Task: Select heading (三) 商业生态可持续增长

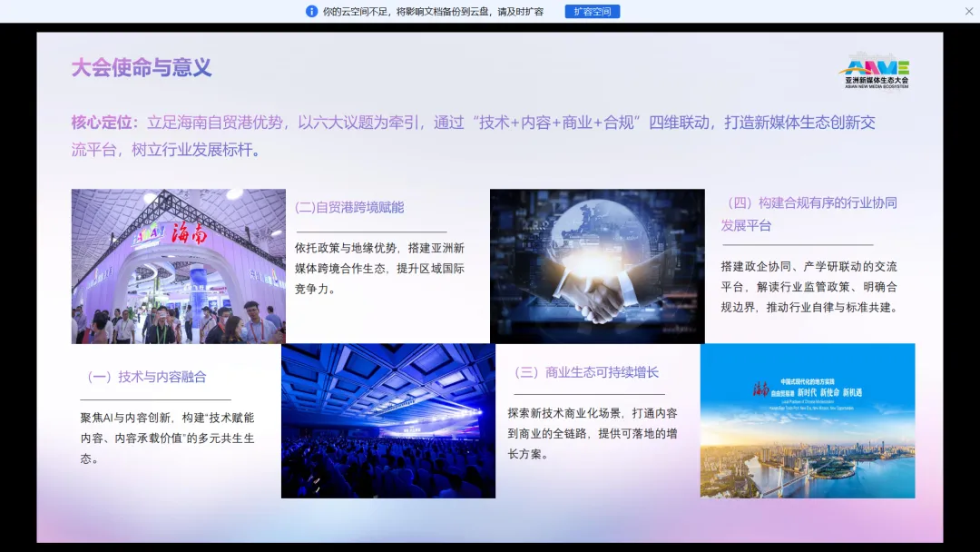Action: point(586,372)
